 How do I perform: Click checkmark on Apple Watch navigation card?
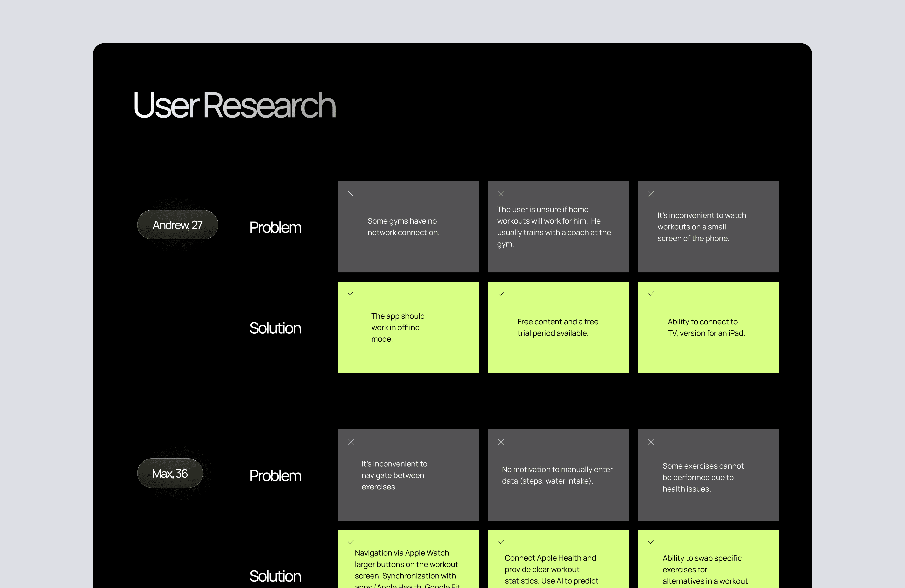tap(351, 542)
